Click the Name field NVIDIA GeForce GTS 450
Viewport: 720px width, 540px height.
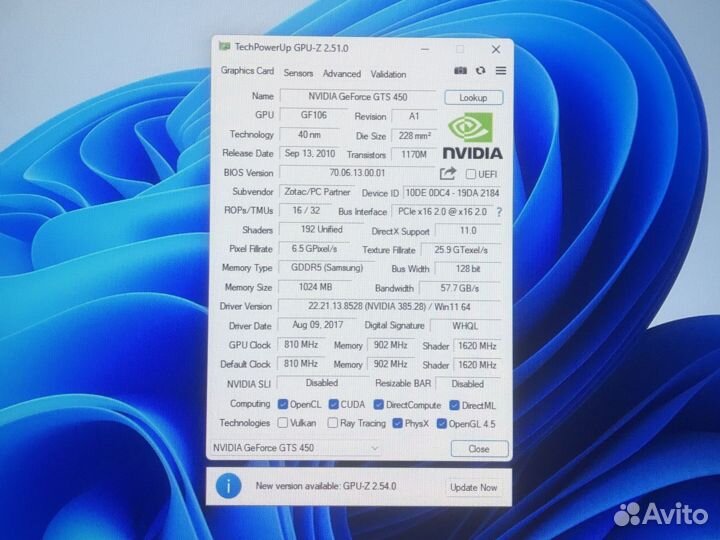(x=358, y=97)
